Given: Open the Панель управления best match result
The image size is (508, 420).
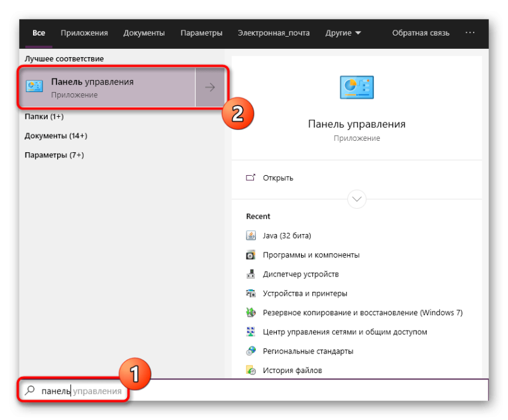Looking at the screenshot, I should point(107,88).
